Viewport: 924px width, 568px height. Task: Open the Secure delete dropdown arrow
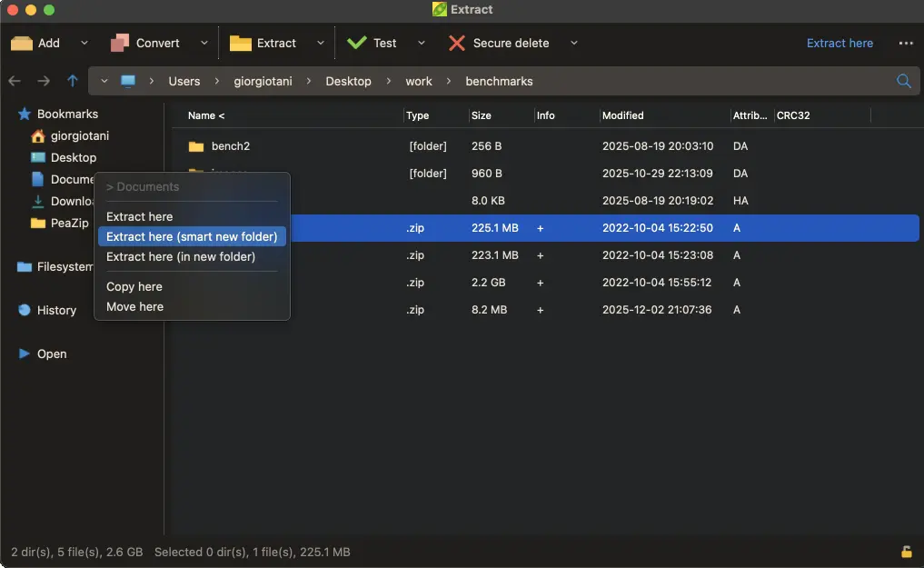[573, 43]
